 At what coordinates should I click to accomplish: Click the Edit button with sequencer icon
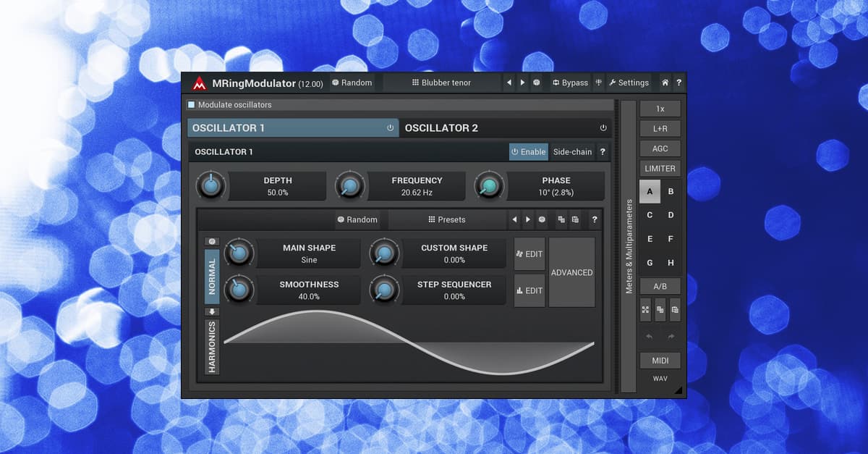[x=529, y=290]
